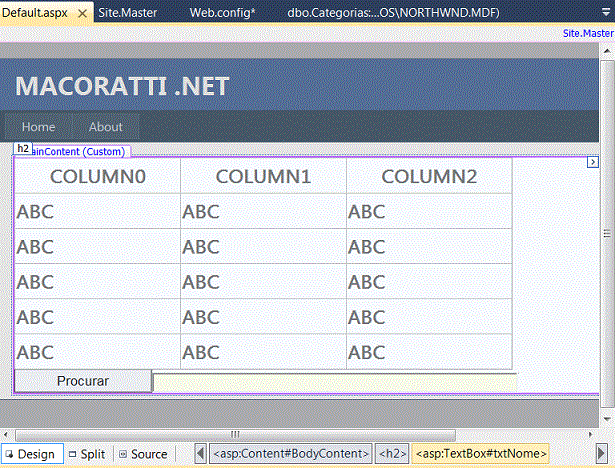Image resolution: width=615 pixels, height=468 pixels.
Task: Switch to Split view
Action: [88, 454]
